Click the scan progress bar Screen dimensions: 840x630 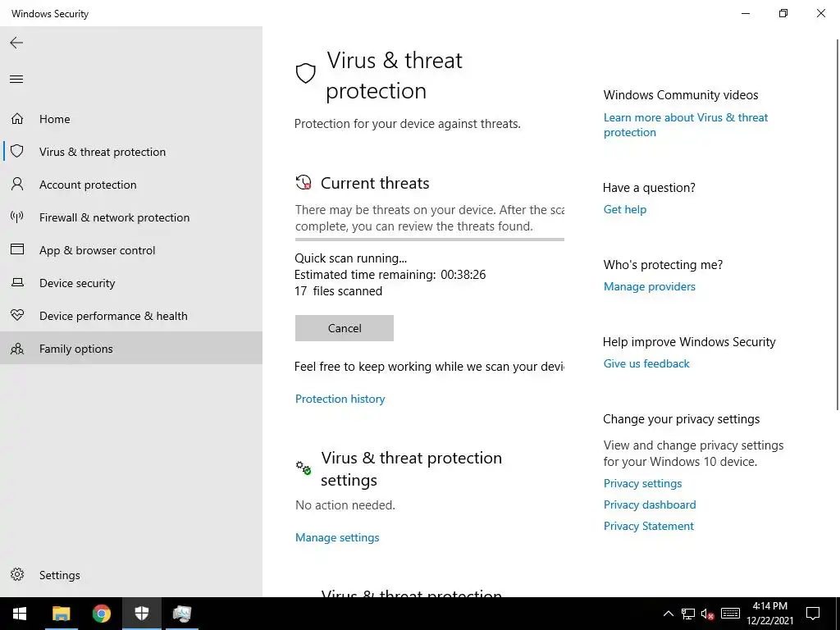pyautogui.click(x=430, y=240)
